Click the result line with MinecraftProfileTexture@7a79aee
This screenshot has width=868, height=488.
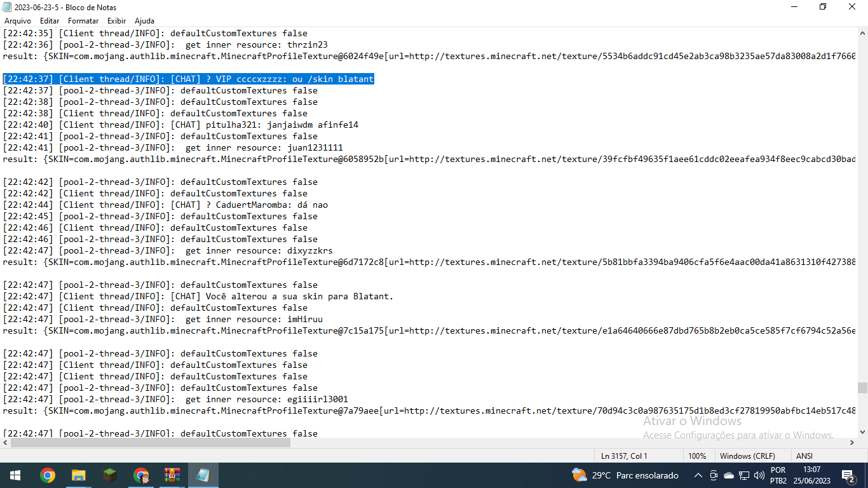[430, 410]
